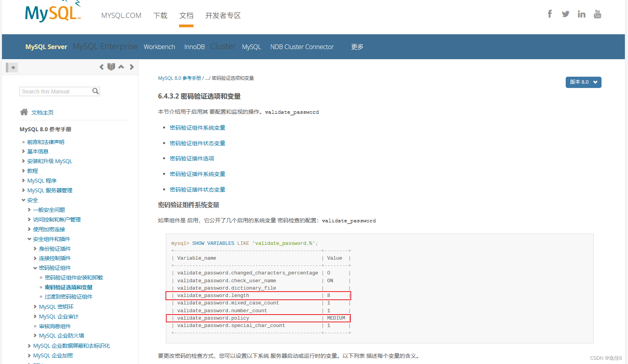Collapse the 安全组件和插件 tree node

click(x=29, y=239)
